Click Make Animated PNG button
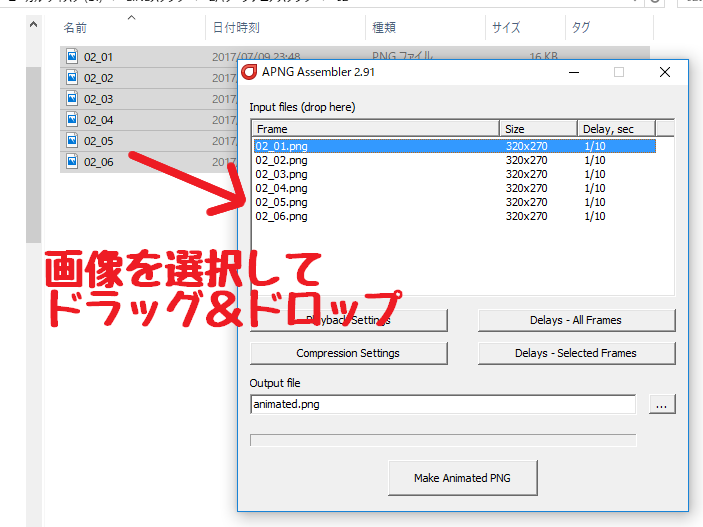The height and width of the screenshot is (527, 703). pos(462,478)
